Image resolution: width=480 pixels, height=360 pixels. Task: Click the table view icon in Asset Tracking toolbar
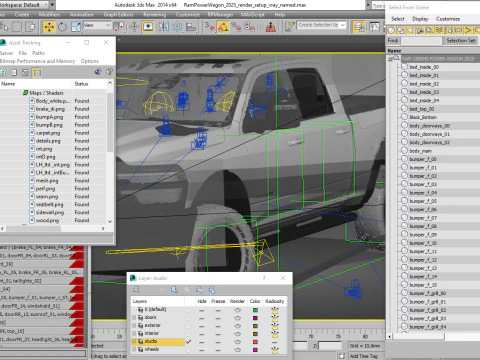pyautogui.click(x=37, y=72)
